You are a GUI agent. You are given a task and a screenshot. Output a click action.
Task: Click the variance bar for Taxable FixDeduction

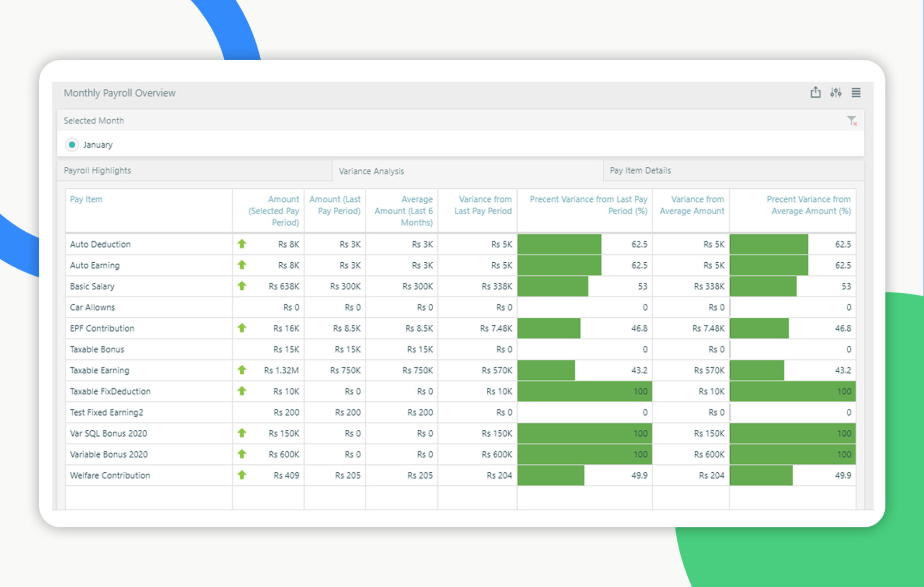[x=585, y=391]
